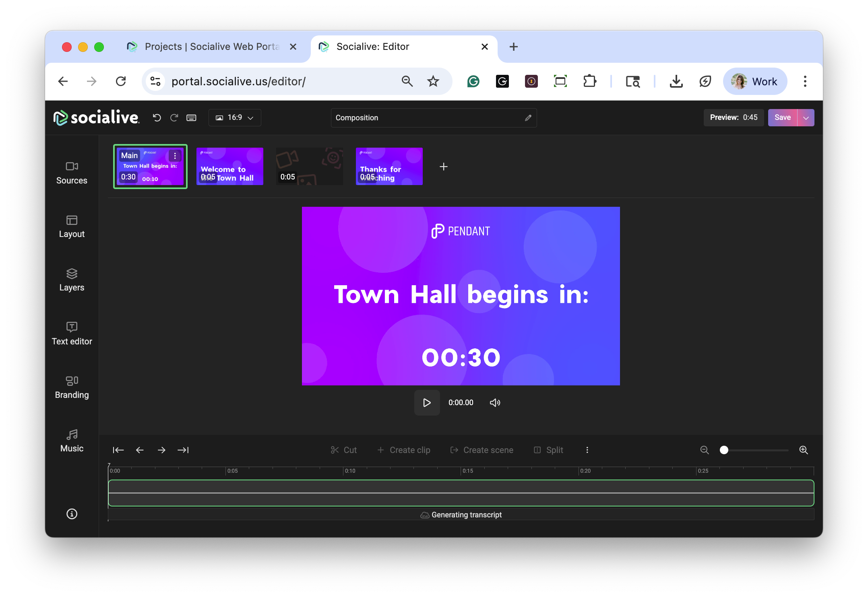Image resolution: width=868 pixels, height=597 pixels.
Task: Open the Text editor panel
Action: point(72,333)
